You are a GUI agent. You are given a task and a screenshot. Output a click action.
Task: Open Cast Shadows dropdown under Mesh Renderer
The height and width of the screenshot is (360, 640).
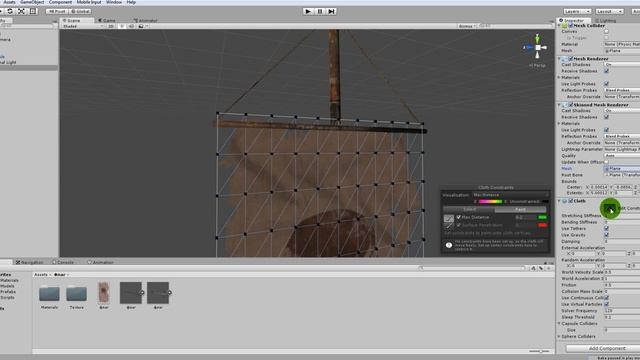click(622, 64)
